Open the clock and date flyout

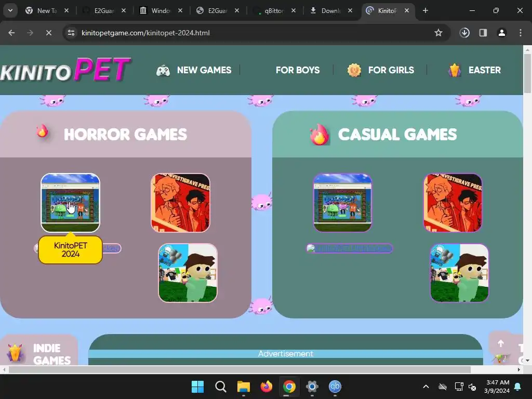tap(497, 387)
